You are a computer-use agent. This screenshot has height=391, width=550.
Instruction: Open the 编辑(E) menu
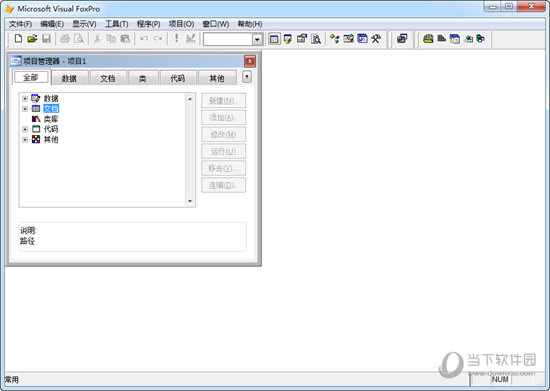click(x=52, y=24)
